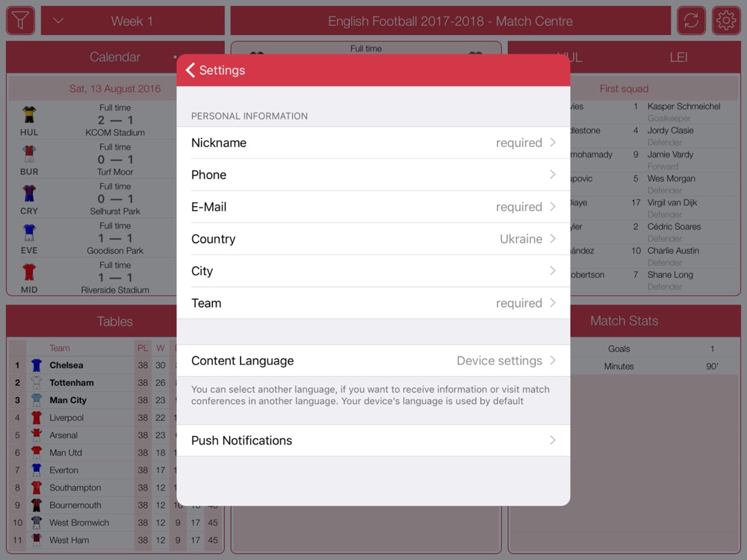
Task: Click the First squad heading
Action: (624, 89)
